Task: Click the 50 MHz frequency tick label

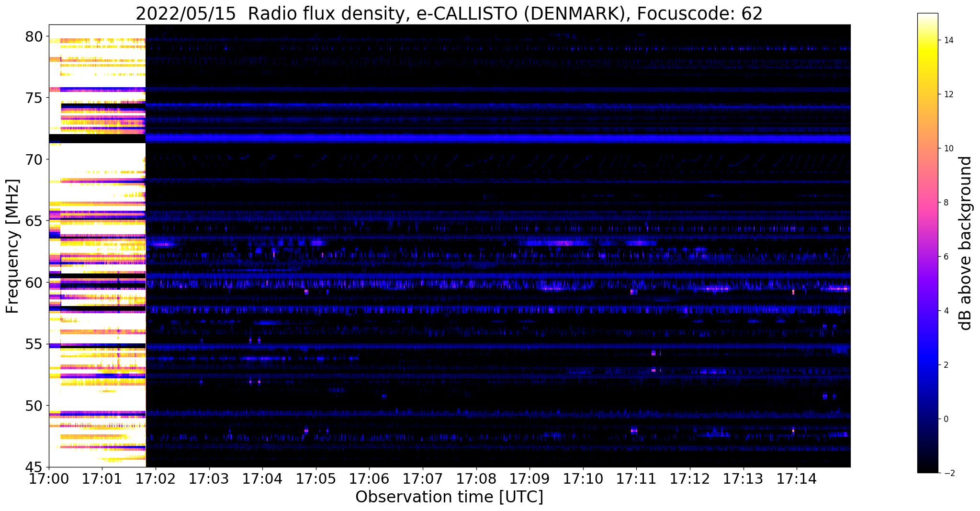Action: click(x=34, y=406)
